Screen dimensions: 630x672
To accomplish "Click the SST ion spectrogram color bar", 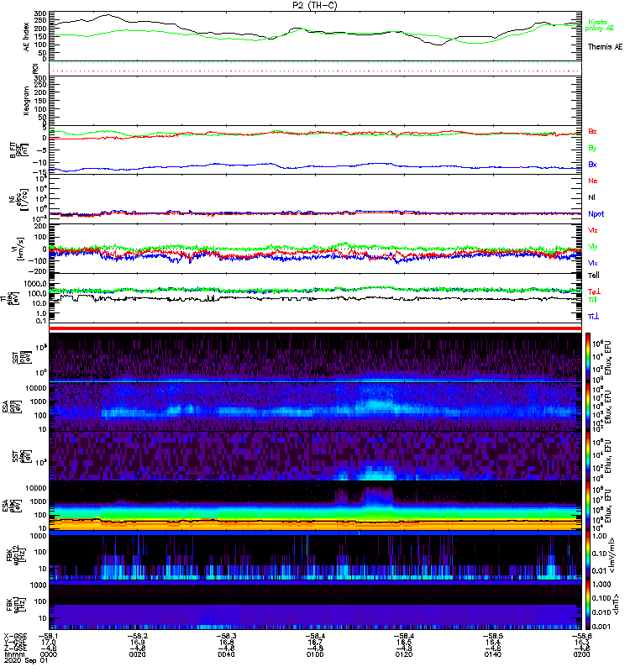I will click(588, 356).
